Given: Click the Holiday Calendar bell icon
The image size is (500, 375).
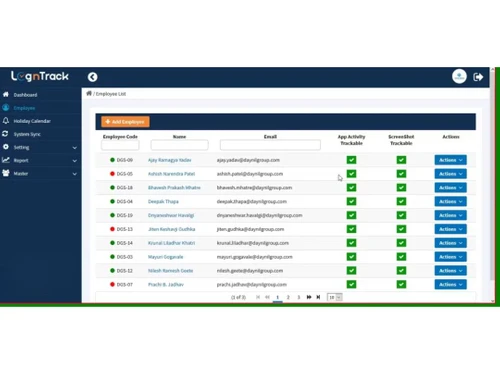Looking at the screenshot, I should click(6, 121).
